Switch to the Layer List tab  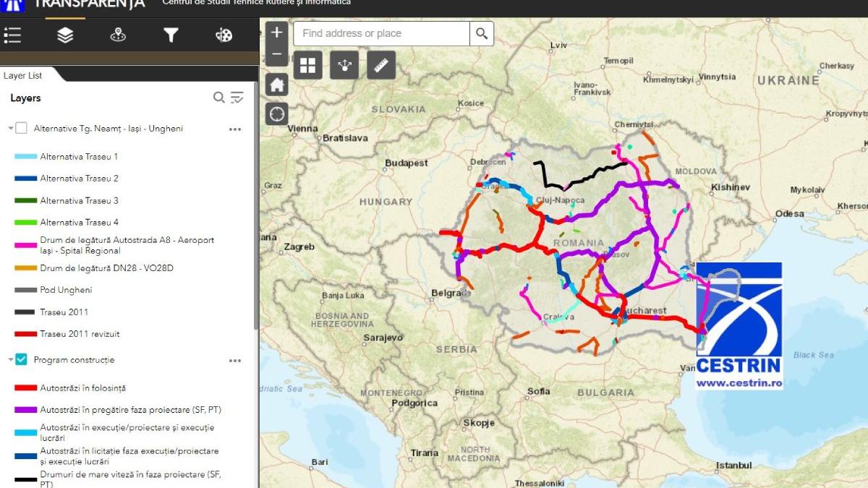(22, 74)
